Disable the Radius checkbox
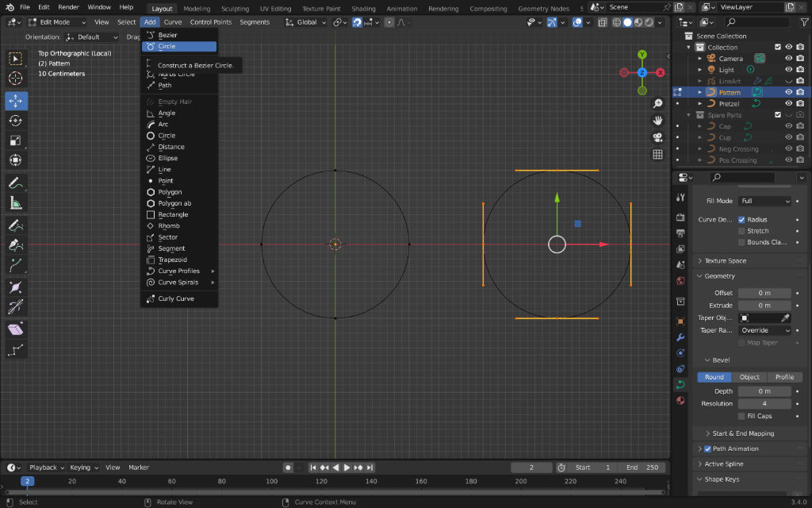 click(741, 220)
